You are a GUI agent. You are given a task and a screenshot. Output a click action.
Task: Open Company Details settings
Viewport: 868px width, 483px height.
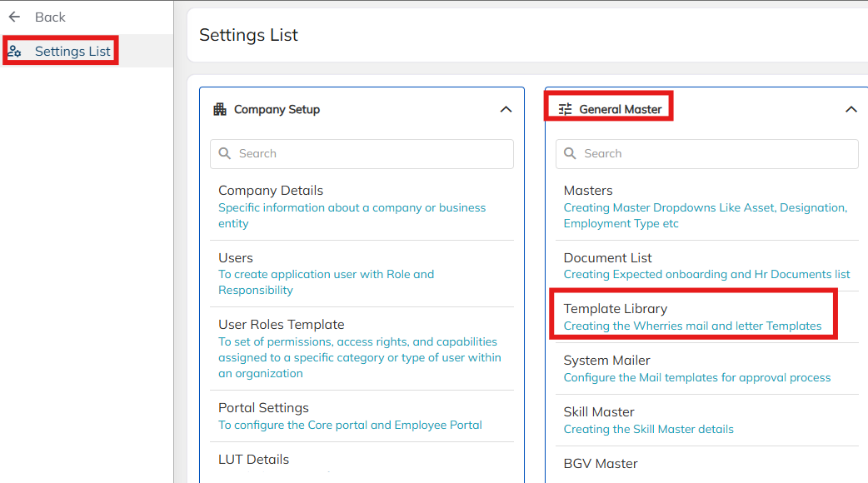[271, 191]
